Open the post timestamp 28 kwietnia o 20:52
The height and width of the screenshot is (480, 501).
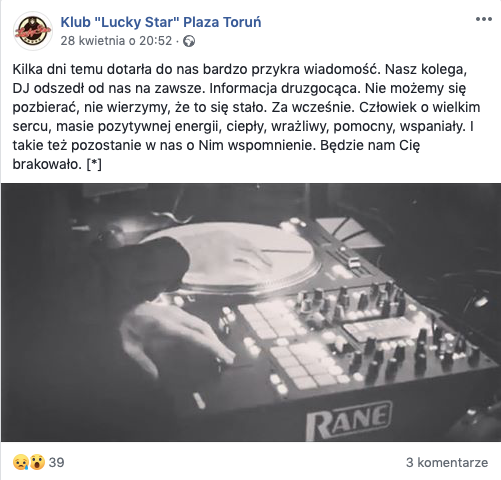[116, 41]
